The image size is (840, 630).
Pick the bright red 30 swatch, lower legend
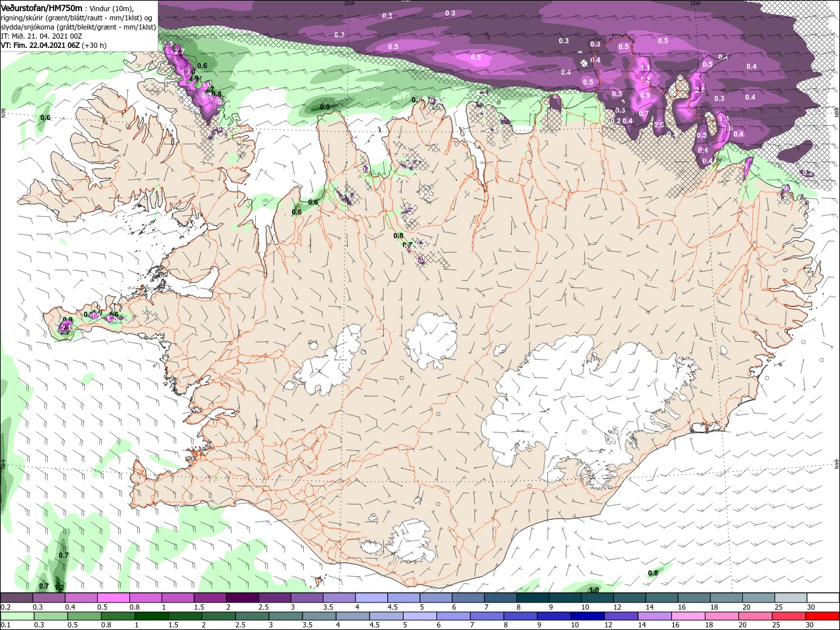coord(822,616)
